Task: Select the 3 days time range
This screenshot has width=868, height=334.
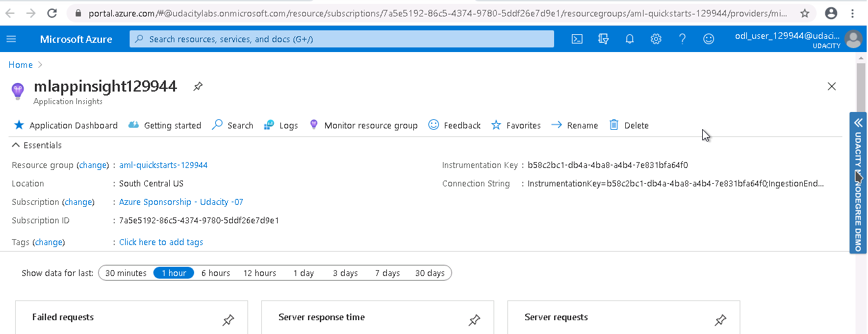Action: coord(345,273)
